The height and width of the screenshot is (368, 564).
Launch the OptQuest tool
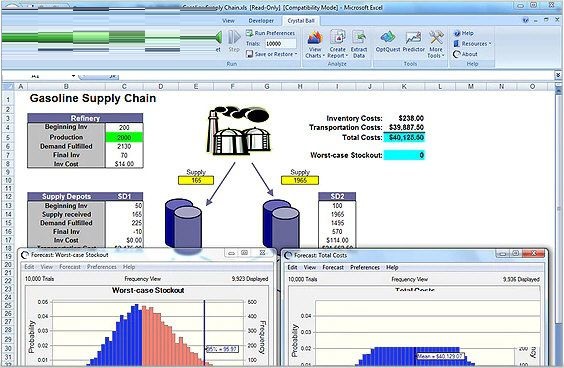(x=388, y=42)
